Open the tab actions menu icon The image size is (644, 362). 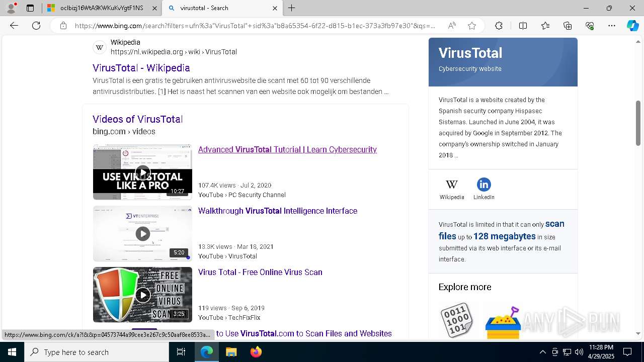point(30,8)
